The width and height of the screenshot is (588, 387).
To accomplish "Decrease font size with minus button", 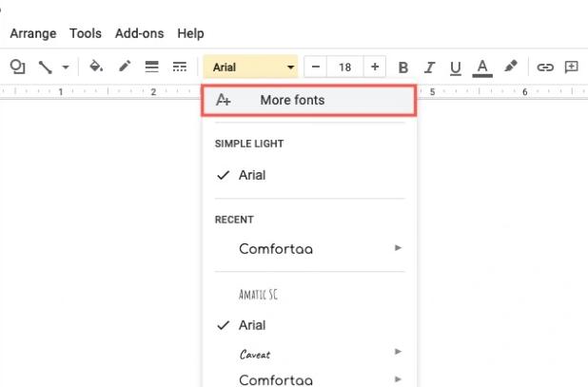I will click(316, 68).
